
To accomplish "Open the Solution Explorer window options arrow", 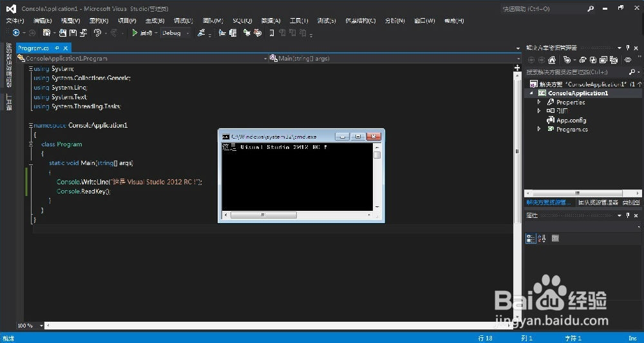I will 620,48.
